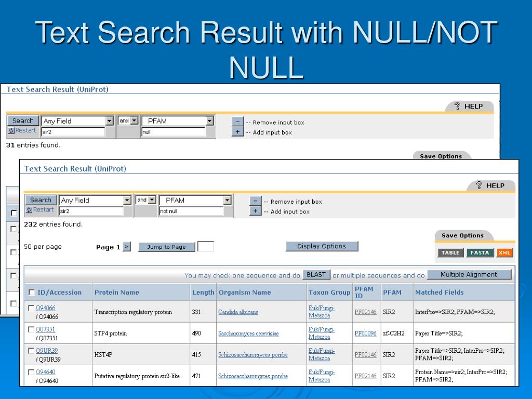Click Search button in front window
Image resolution: width=532 pixels, height=399 pixels.
(x=41, y=200)
